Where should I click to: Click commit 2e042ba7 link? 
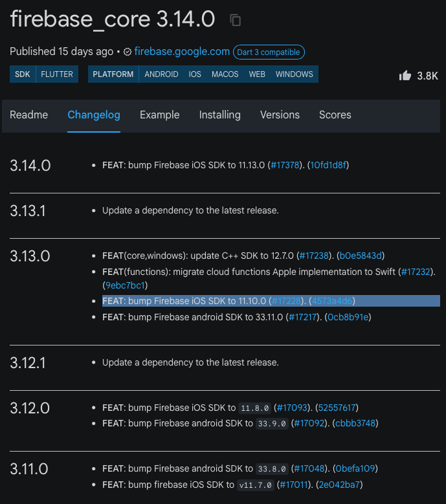click(x=339, y=485)
